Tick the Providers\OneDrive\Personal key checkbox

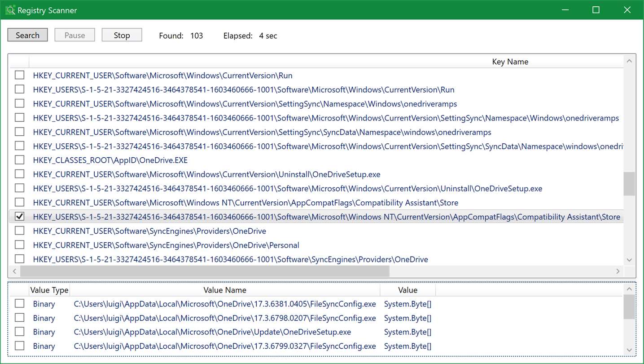[x=19, y=244]
